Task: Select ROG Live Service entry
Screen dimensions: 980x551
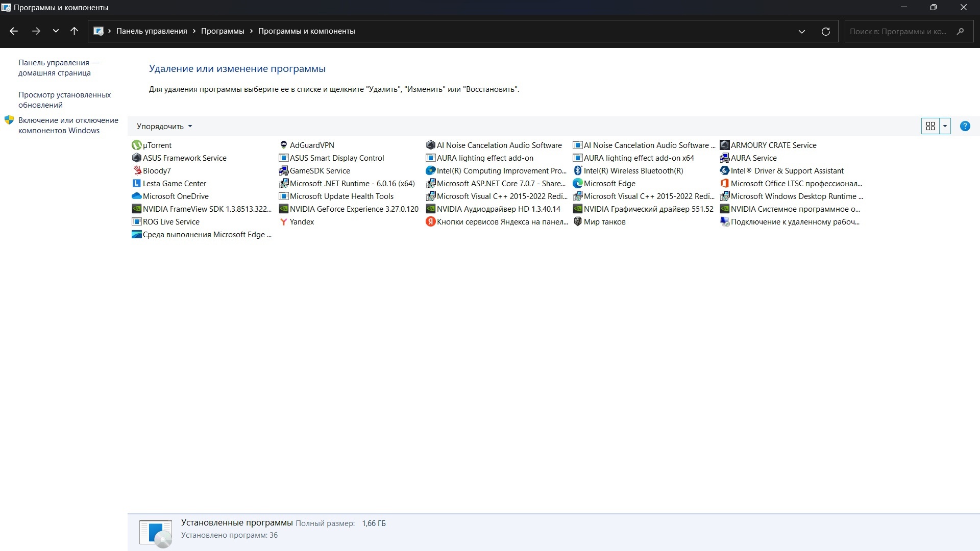Action: pyautogui.click(x=166, y=222)
